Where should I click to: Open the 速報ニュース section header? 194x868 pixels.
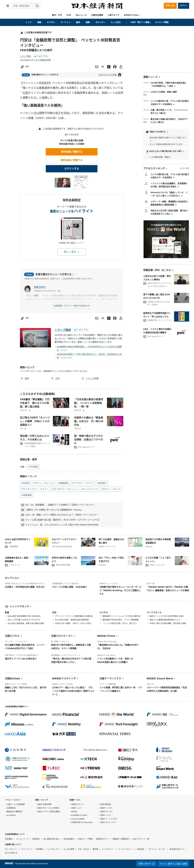[x=151, y=77]
